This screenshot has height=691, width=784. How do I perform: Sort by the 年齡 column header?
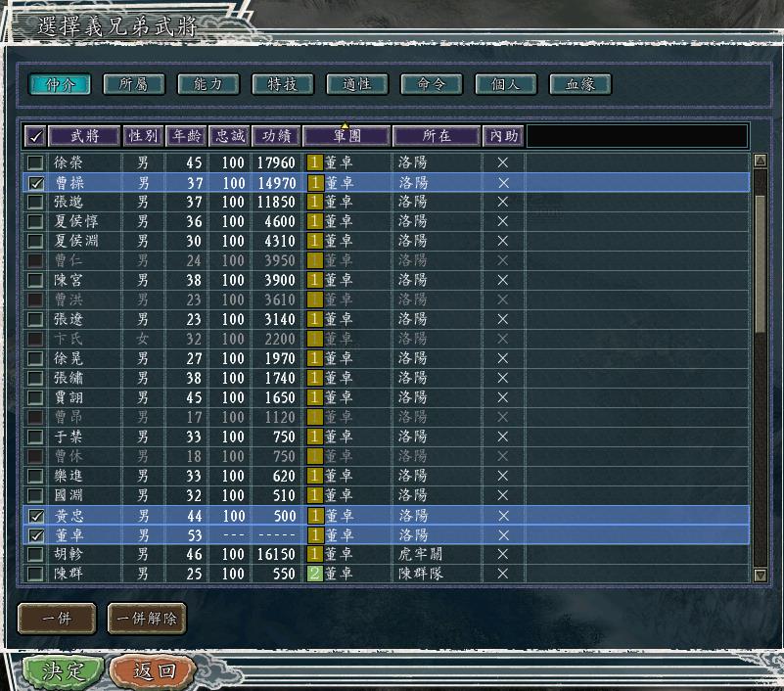pyautogui.click(x=186, y=135)
